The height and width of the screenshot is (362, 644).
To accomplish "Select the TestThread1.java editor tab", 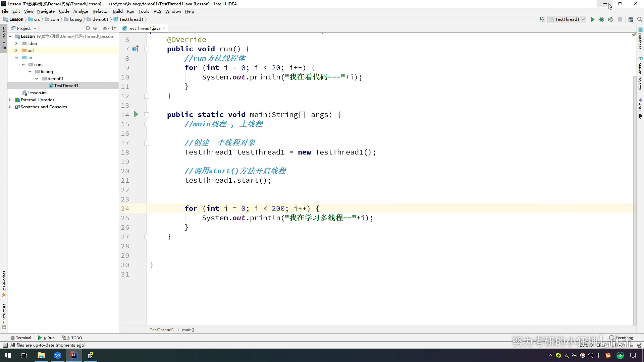I will pos(144,28).
